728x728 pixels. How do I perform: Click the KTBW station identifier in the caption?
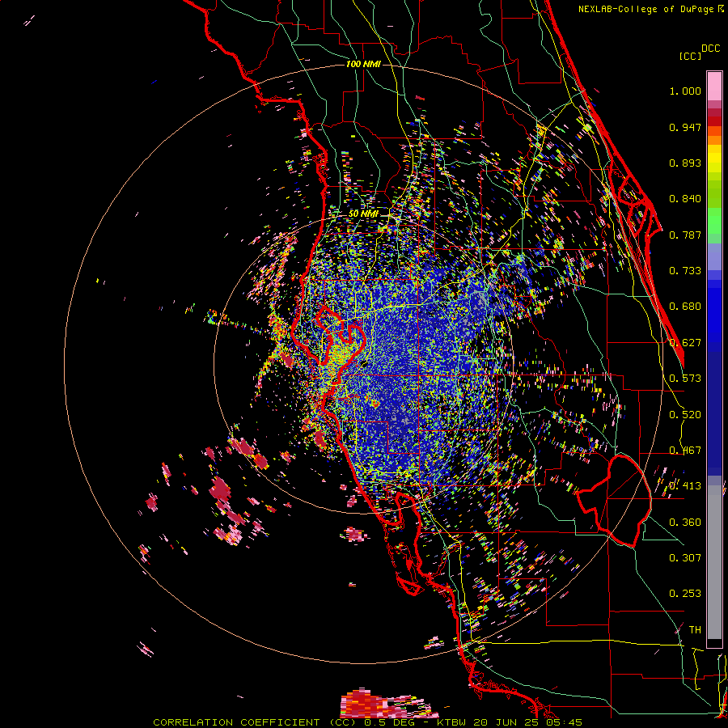tap(451, 722)
